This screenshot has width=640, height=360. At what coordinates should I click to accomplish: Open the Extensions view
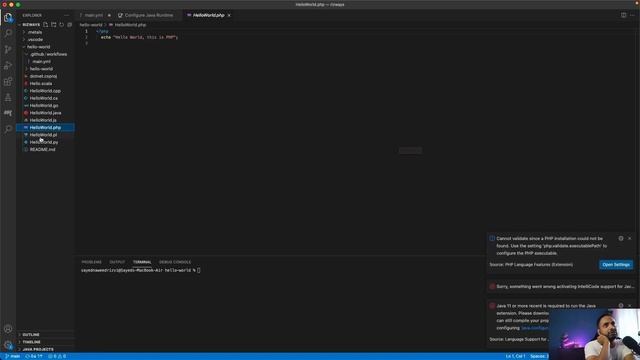pyautogui.click(x=8, y=81)
